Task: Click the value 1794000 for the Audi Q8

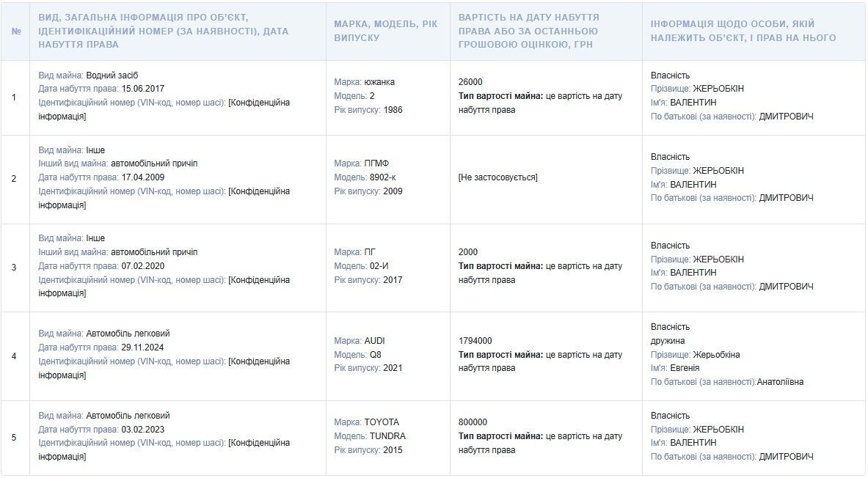Action: pos(475,341)
